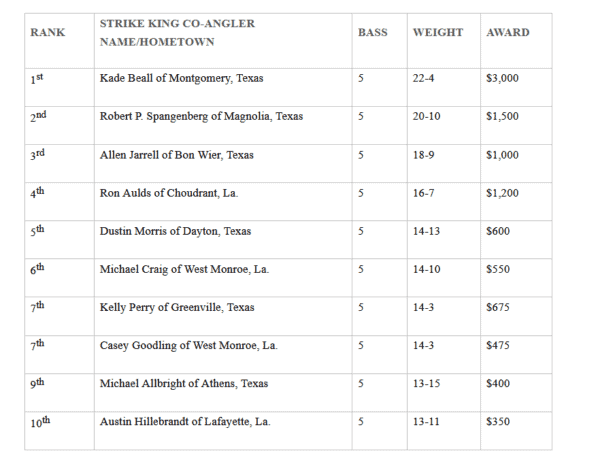
Task: Click the $3,000 award cell
Action: 502,78
